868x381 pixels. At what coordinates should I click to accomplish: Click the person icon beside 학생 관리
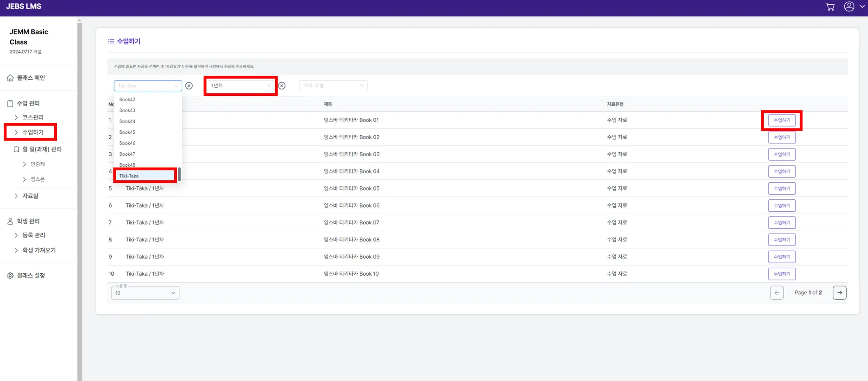tap(10, 221)
